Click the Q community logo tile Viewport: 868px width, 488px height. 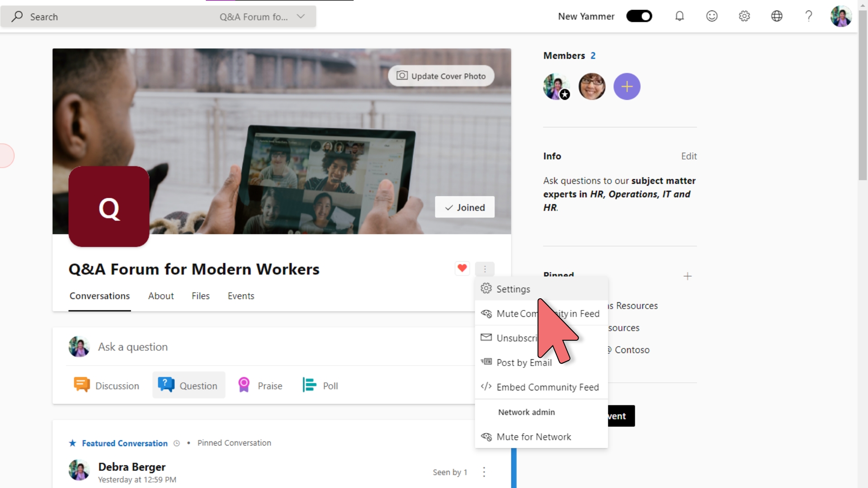pyautogui.click(x=109, y=206)
